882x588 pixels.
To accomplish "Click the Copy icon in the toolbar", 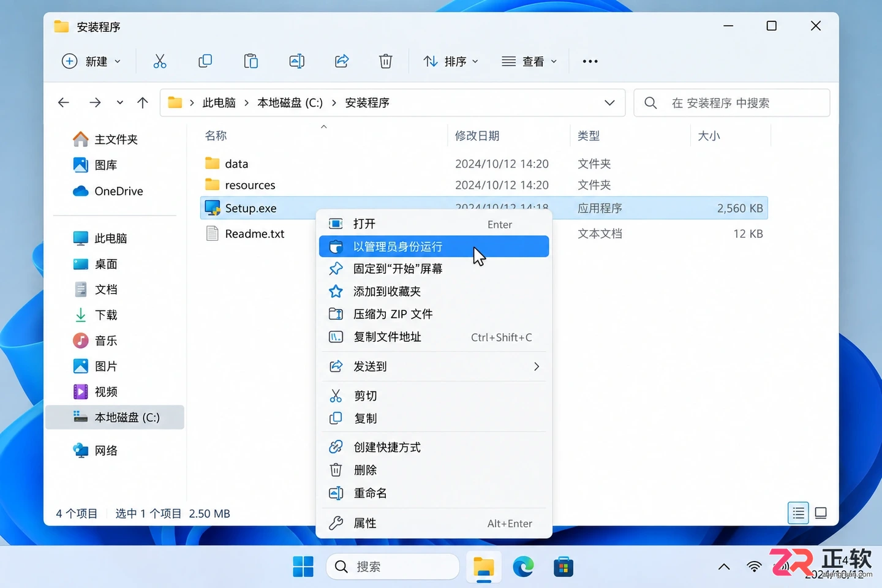I will click(205, 61).
